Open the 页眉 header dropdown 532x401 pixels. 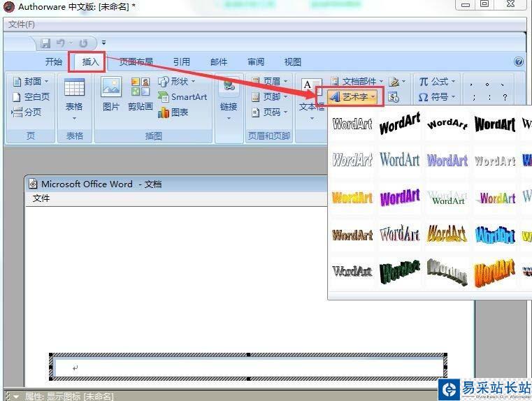(x=270, y=81)
